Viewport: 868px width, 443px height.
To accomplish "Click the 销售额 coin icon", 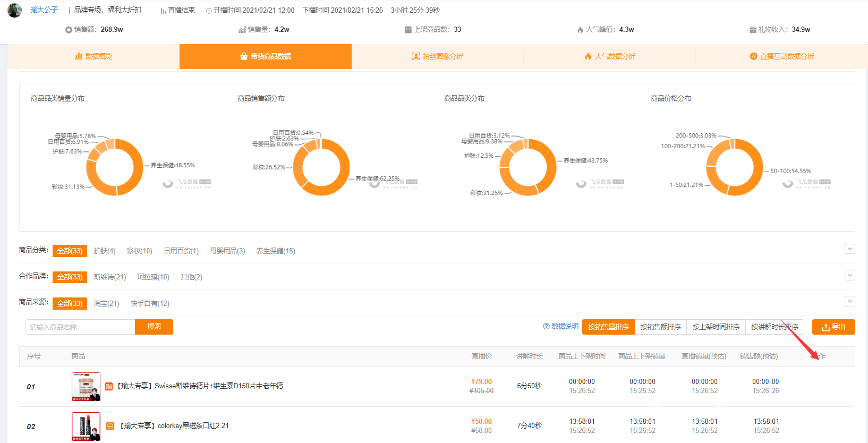I will point(69,30).
